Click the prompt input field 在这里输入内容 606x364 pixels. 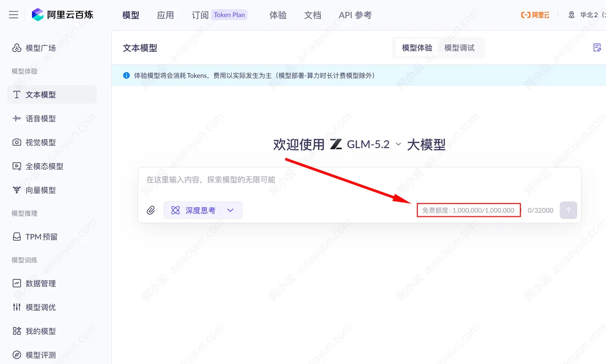[359, 180]
